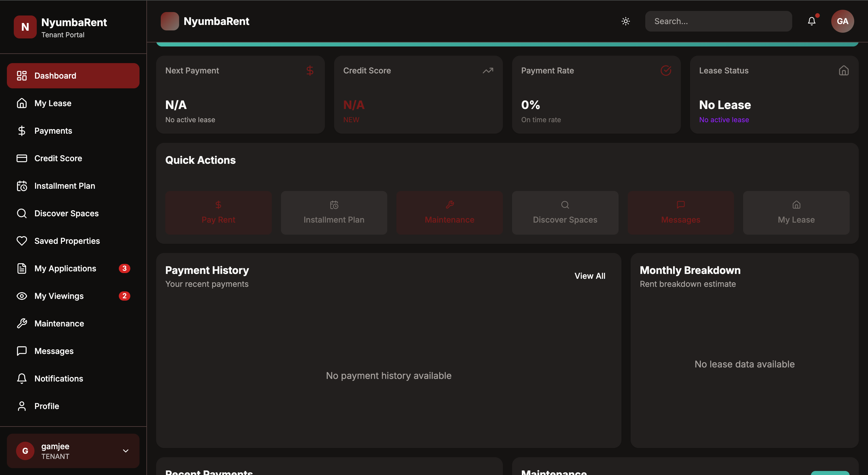
Task: Click the Discover Spaces quick action button
Action: pyautogui.click(x=565, y=213)
